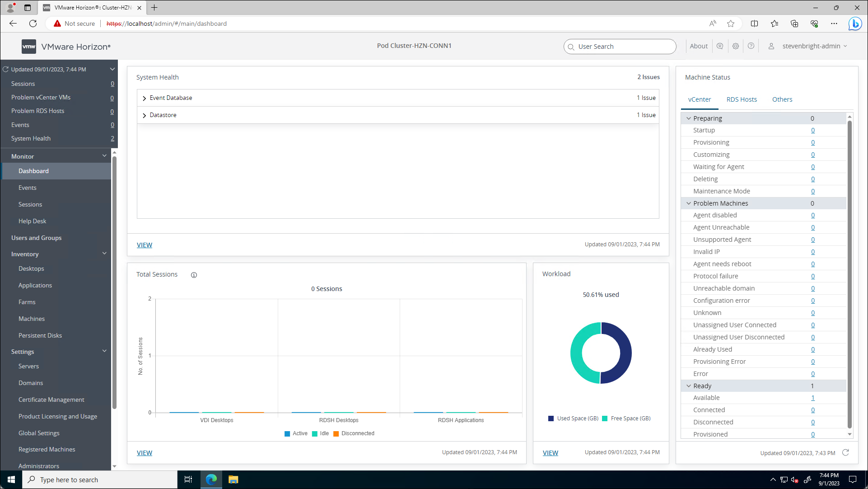Expand the Event Database issue row

144,98
